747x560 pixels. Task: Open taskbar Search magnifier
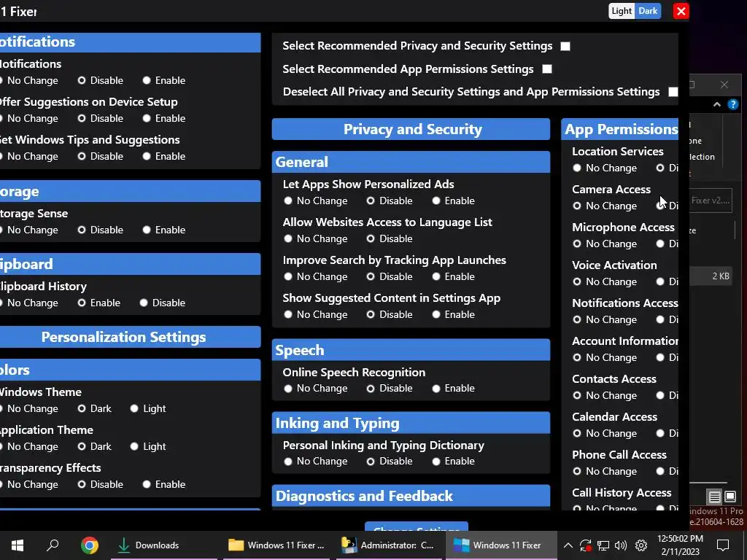[x=53, y=545]
